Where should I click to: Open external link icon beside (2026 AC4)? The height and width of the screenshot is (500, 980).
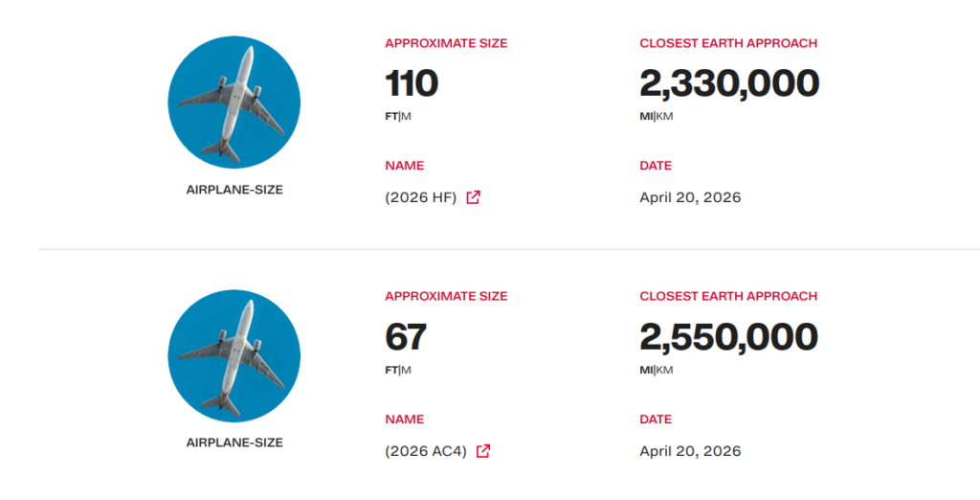click(483, 450)
